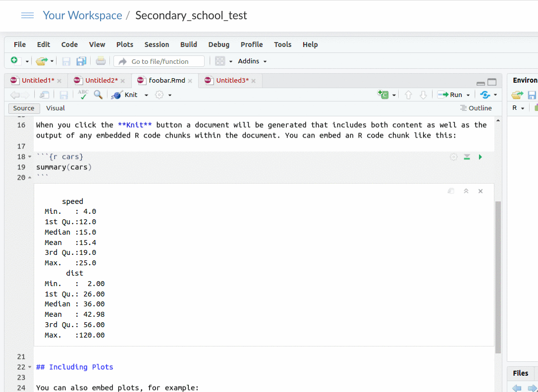Open the Help menu
538x392 pixels.
click(x=310, y=45)
